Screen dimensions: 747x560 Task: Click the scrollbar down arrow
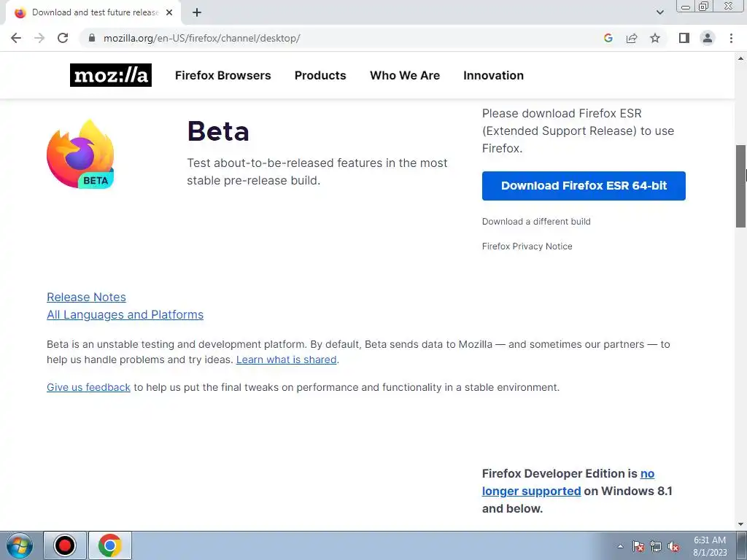coord(741,524)
